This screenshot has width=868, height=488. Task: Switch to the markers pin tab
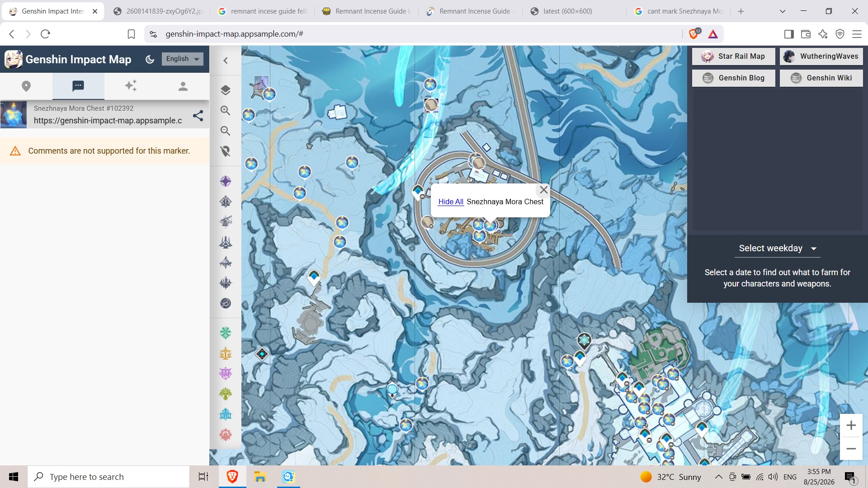pyautogui.click(x=26, y=86)
